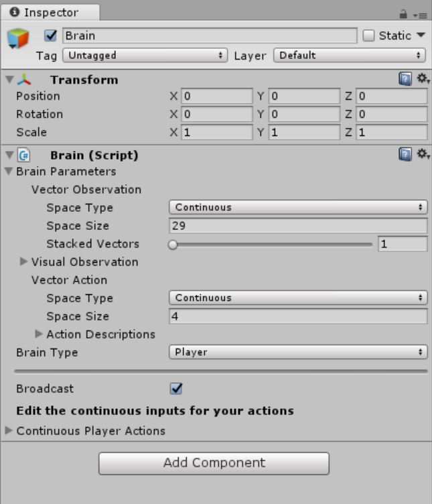Image resolution: width=432 pixels, height=504 pixels.
Task: Open the Inspector panel options menu
Action: click(x=420, y=15)
